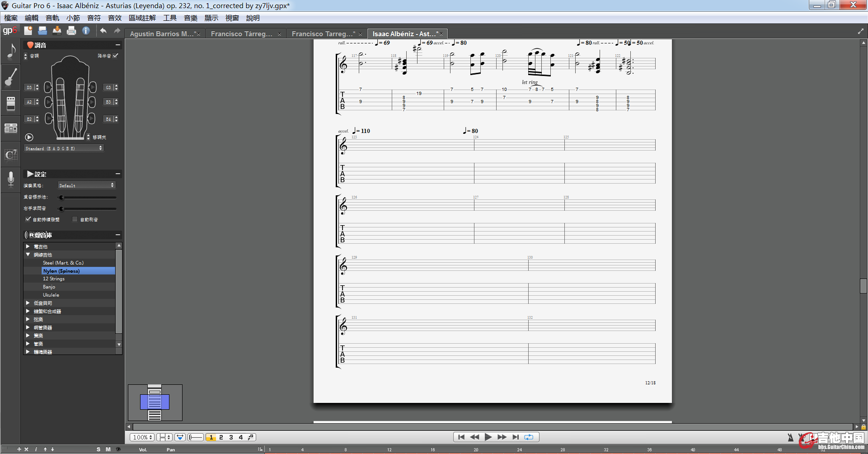This screenshot has height=454, width=868.
Task: Switch to Agustin Barrios M... tab
Action: click(x=165, y=34)
